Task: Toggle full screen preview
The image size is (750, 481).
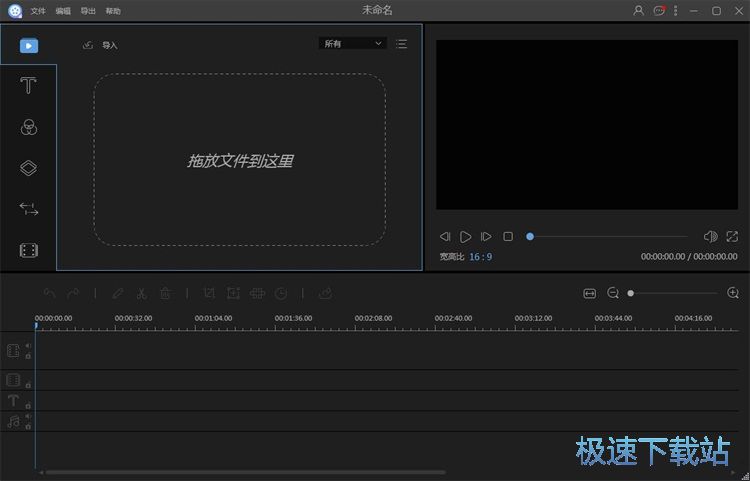Action: (732, 237)
